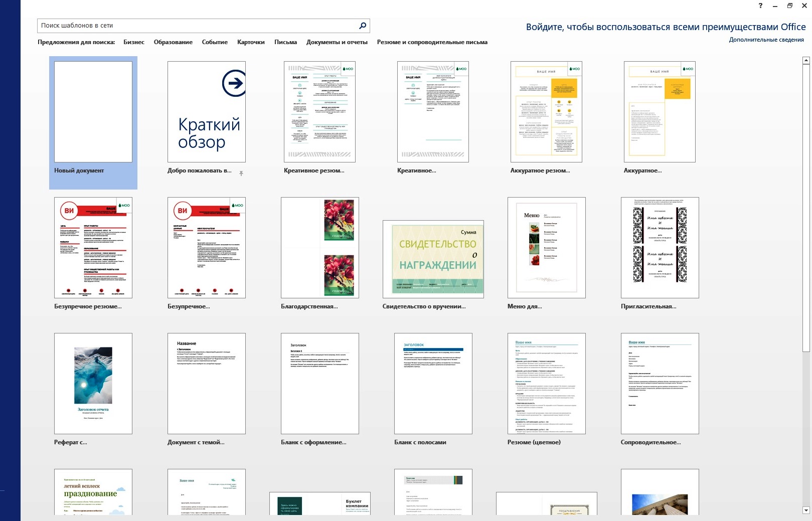Select 'Безупречное...' cover letter thumbnail
Screen dimensions: 812x521
[x=207, y=248]
